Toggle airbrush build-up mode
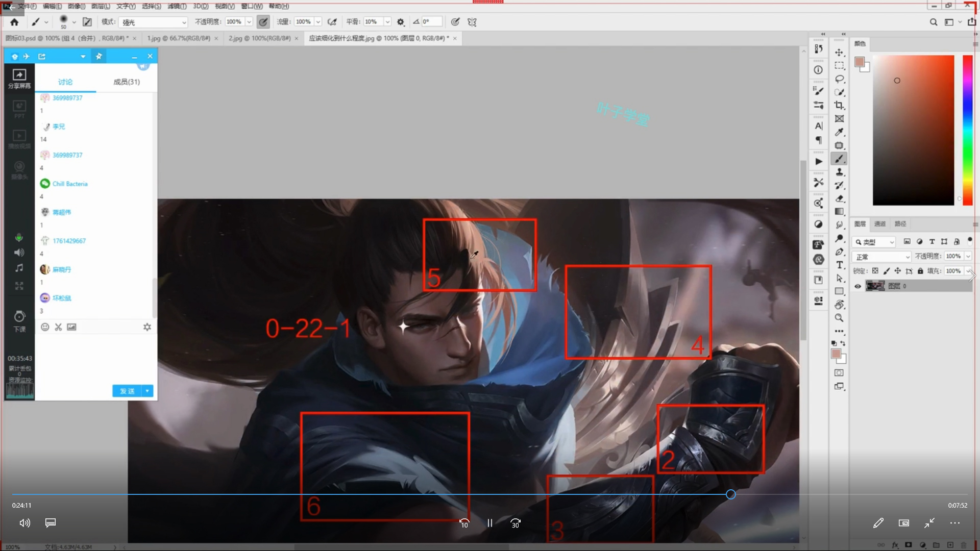 (332, 22)
